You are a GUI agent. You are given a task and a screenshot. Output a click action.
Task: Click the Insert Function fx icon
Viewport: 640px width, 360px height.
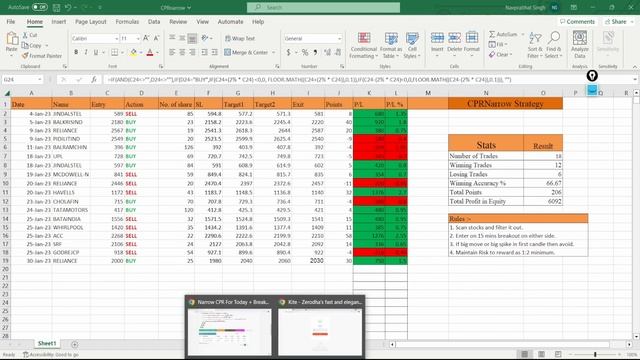tap(94, 80)
